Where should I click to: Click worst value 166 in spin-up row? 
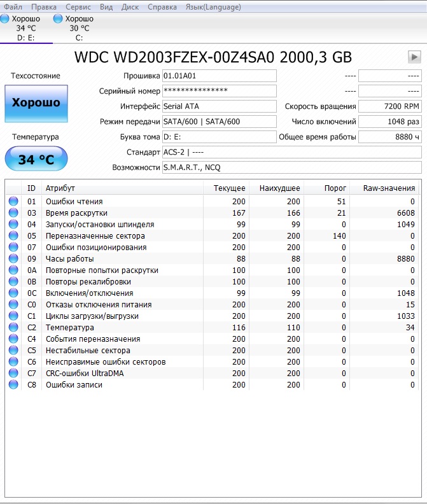293,213
